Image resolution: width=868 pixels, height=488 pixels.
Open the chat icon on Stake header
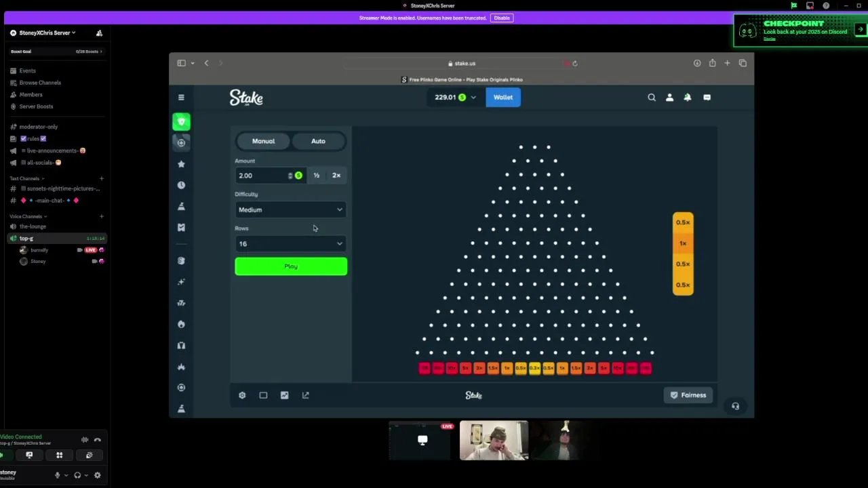[707, 98]
